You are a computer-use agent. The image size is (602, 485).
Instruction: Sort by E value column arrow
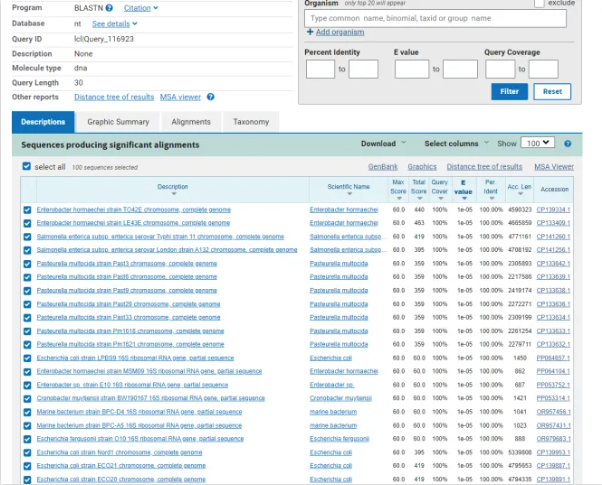click(x=464, y=199)
